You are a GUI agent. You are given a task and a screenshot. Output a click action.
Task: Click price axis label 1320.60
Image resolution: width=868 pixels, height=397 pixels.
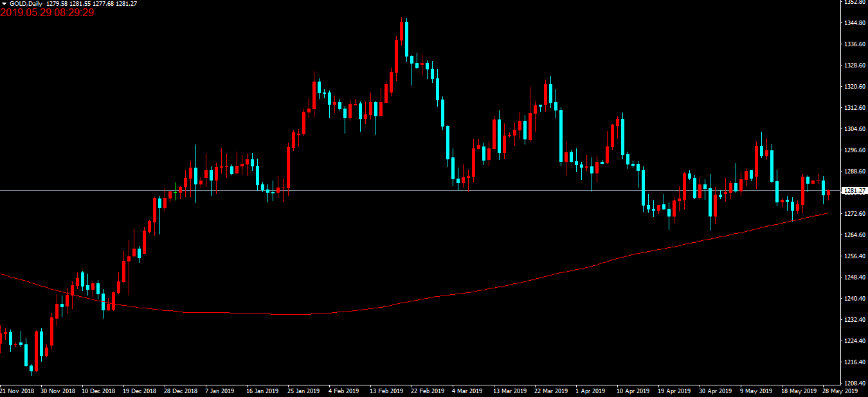(x=855, y=87)
